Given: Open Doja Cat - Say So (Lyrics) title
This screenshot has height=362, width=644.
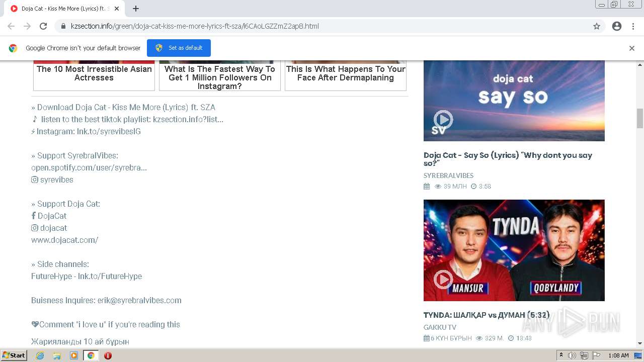Looking at the screenshot, I should [x=508, y=159].
